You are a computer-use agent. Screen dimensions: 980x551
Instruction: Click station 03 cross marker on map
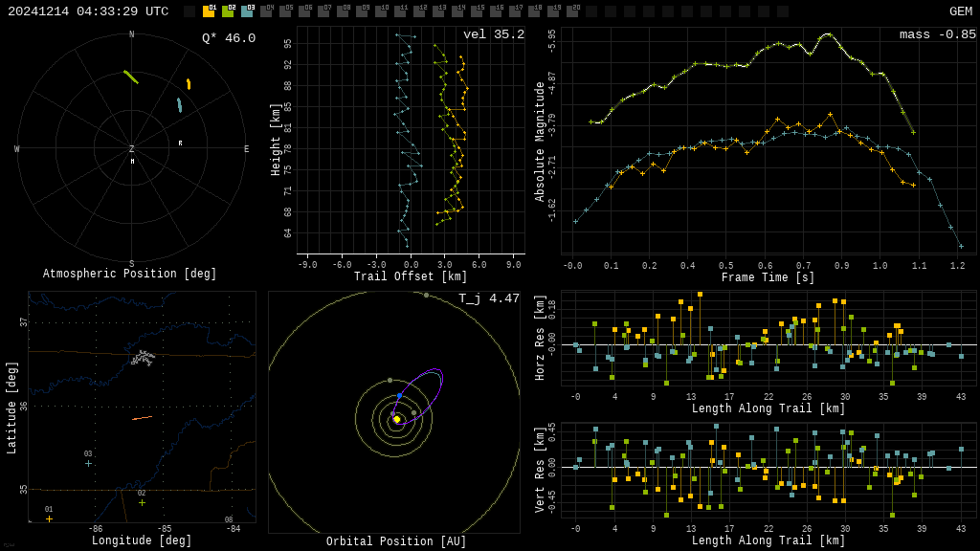[88, 463]
